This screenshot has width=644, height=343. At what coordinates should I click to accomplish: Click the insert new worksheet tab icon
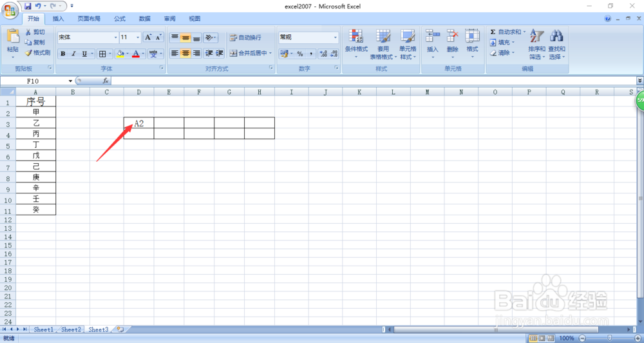[120, 329]
